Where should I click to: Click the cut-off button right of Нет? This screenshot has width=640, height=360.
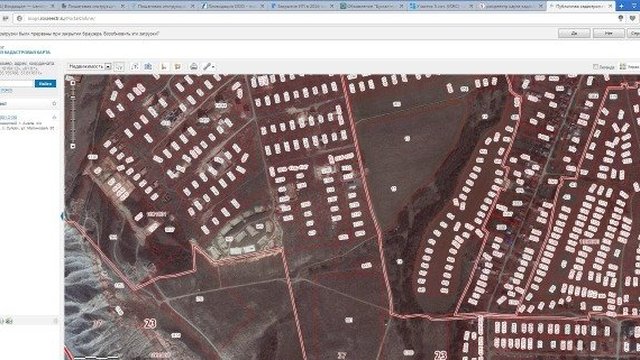point(634,33)
